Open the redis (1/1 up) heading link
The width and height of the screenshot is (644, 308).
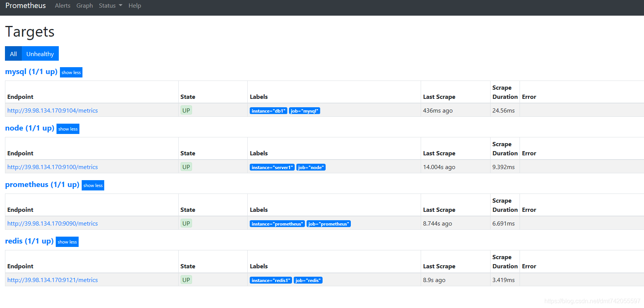pos(29,241)
